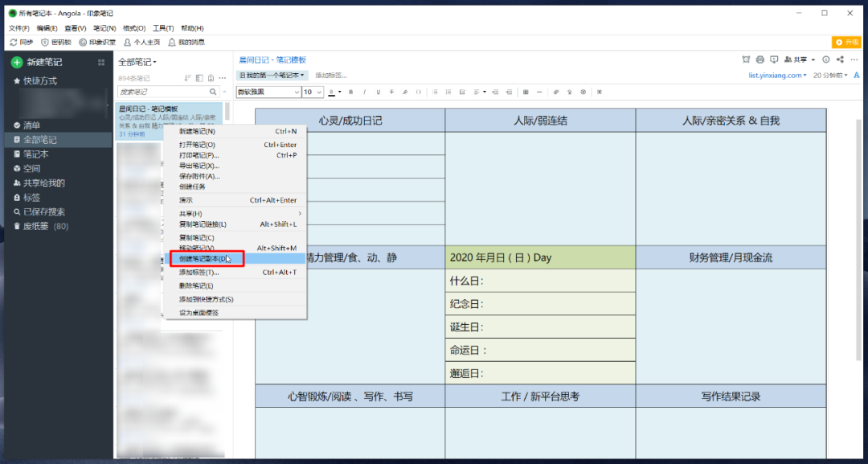The width and height of the screenshot is (868, 464).
Task: Click the printer icon above the note
Action: click(759, 60)
